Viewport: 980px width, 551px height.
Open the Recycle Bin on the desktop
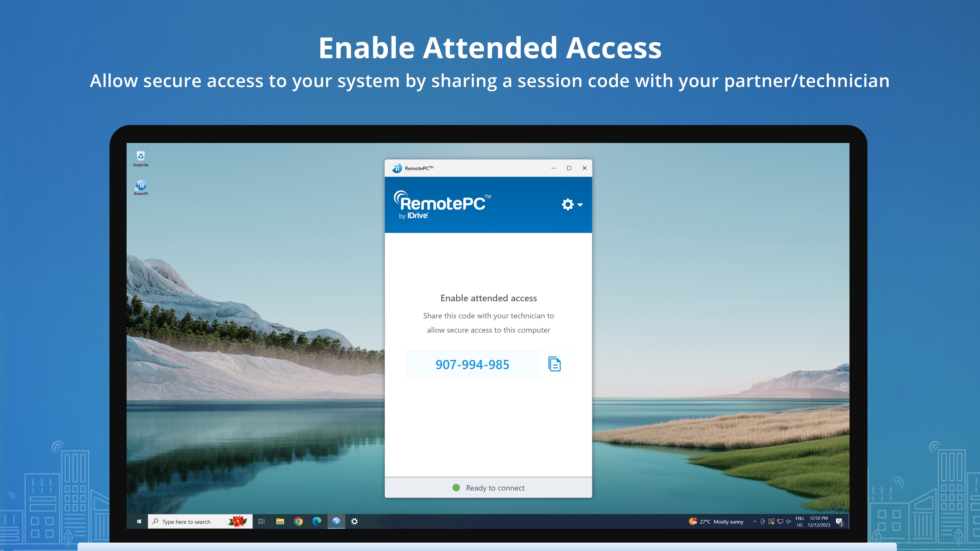(x=140, y=156)
